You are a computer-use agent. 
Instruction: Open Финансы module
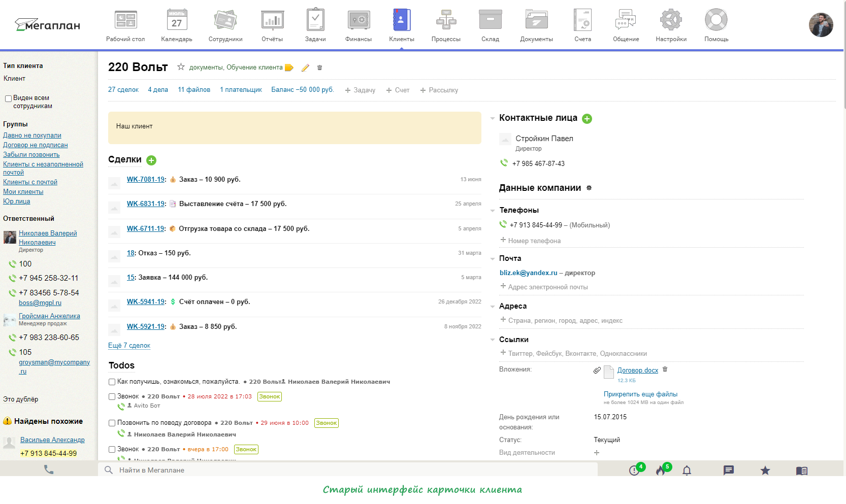(359, 25)
